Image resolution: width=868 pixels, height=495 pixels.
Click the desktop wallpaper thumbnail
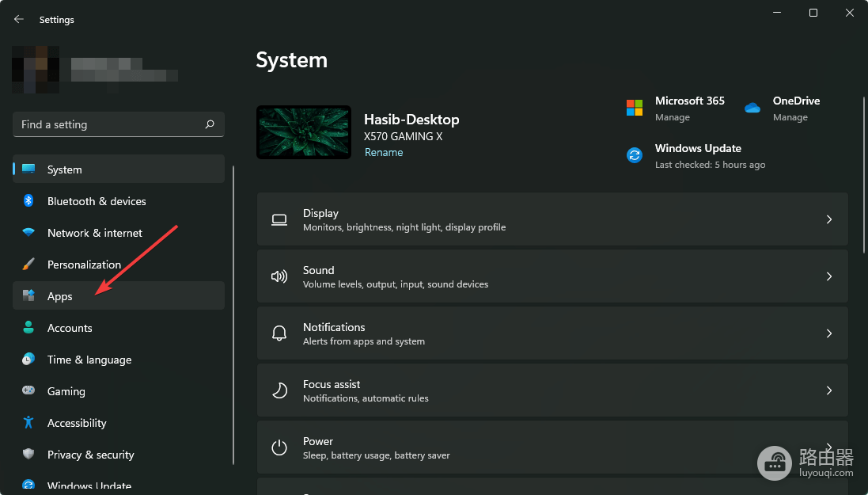tap(304, 132)
